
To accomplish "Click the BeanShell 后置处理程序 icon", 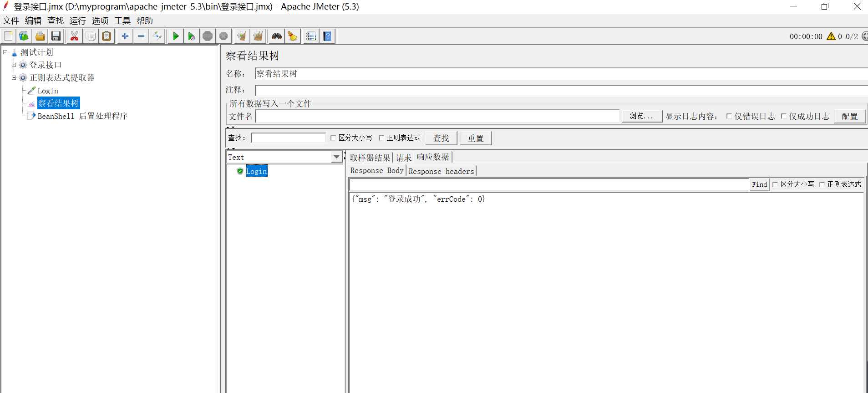I will tap(32, 116).
